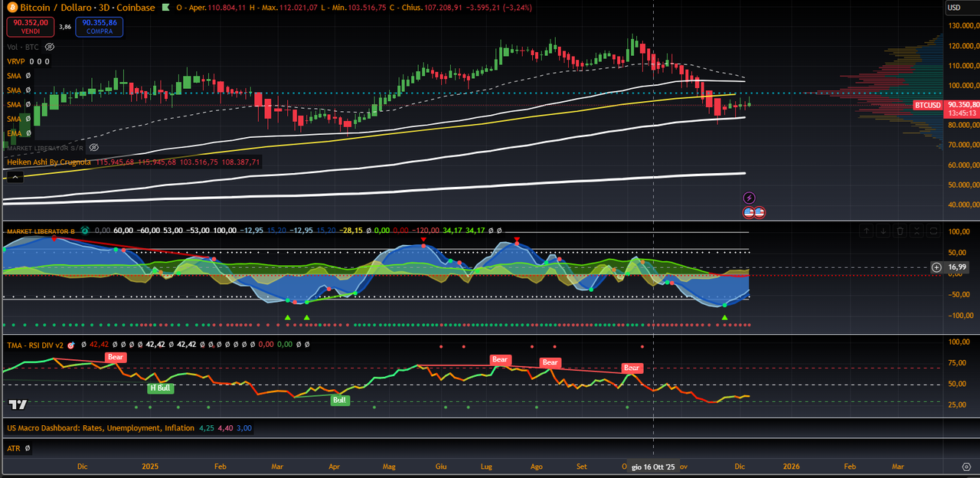Screen dimensions: 980x478
Task: Click Bitcoin / Dollaro symbol title
Action: pyautogui.click(x=54, y=8)
